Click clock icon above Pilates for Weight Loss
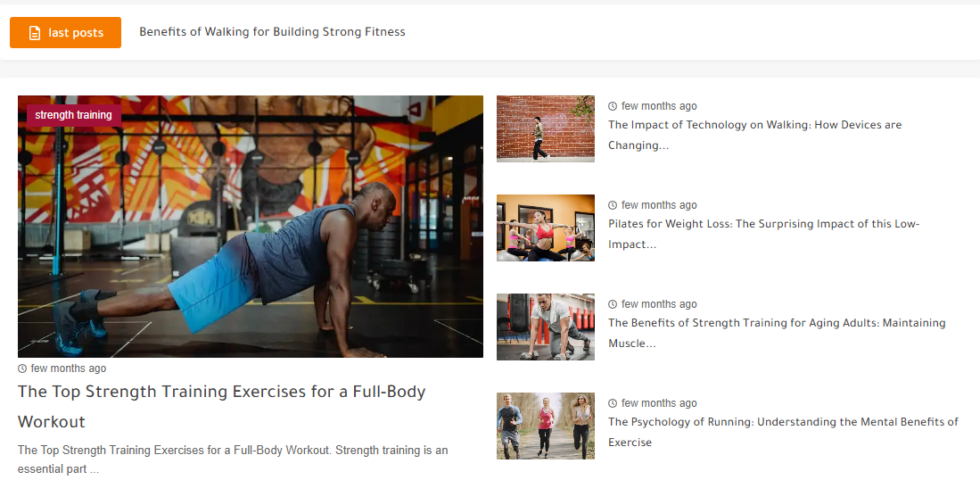 coord(613,205)
